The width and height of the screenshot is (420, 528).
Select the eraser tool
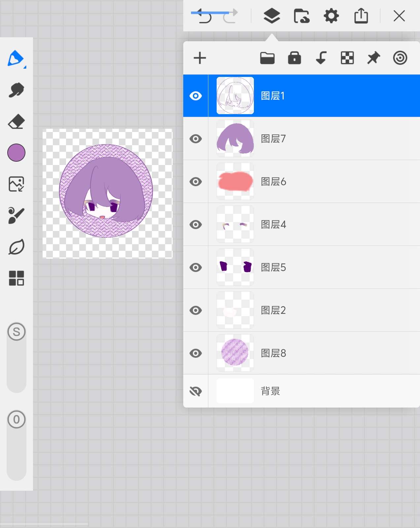[16, 122]
